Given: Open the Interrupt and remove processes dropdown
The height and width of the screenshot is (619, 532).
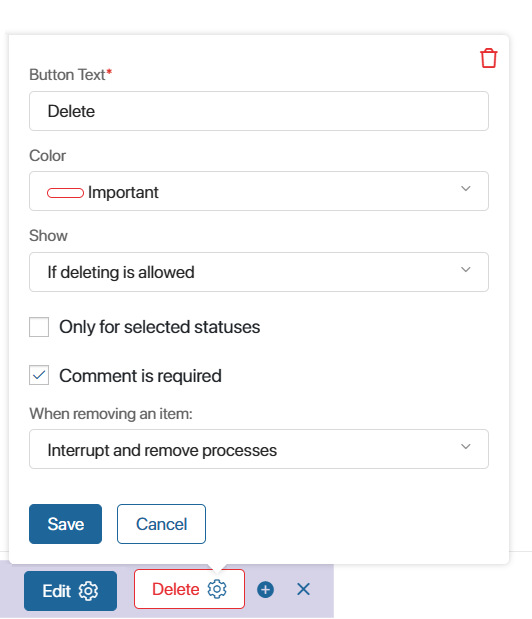Looking at the screenshot, I should pos(259,449).
